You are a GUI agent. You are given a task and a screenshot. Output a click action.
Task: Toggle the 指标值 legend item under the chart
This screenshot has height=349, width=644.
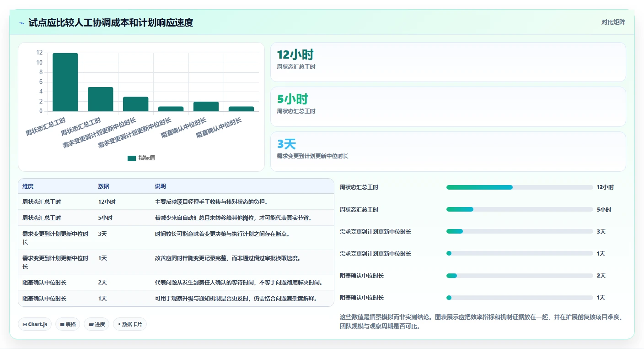[x=141, y=158]
